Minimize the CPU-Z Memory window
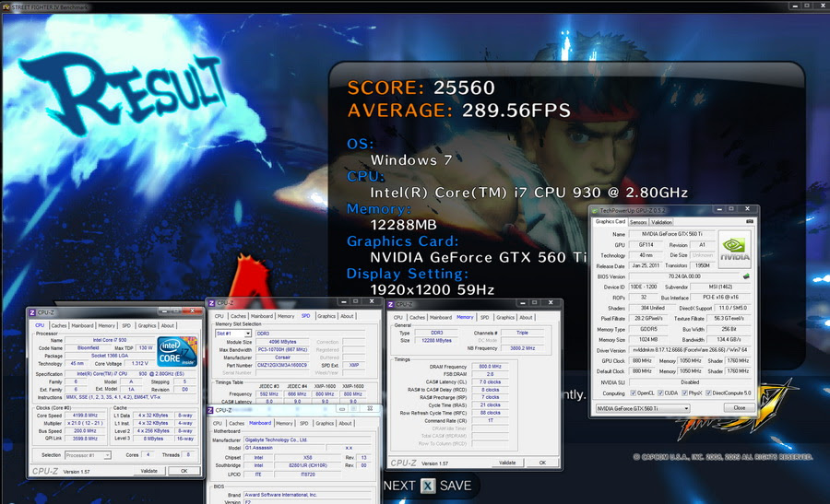Image resolution: width=830 pixels, height=504 pixels. (x=523, y=302)
